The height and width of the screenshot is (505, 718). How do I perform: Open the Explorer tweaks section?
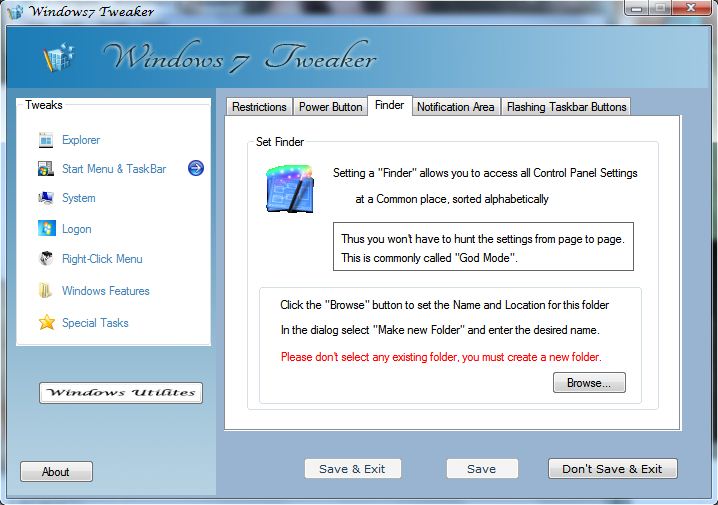tap(81, 140)
